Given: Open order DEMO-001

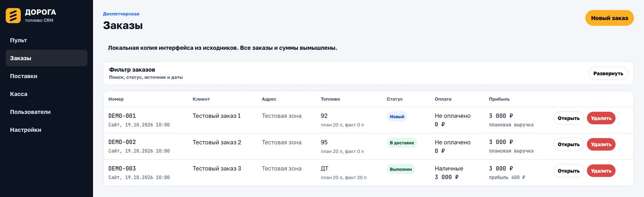Looking at the screenshot, I should pyautogui.click(x=569, y=118).
